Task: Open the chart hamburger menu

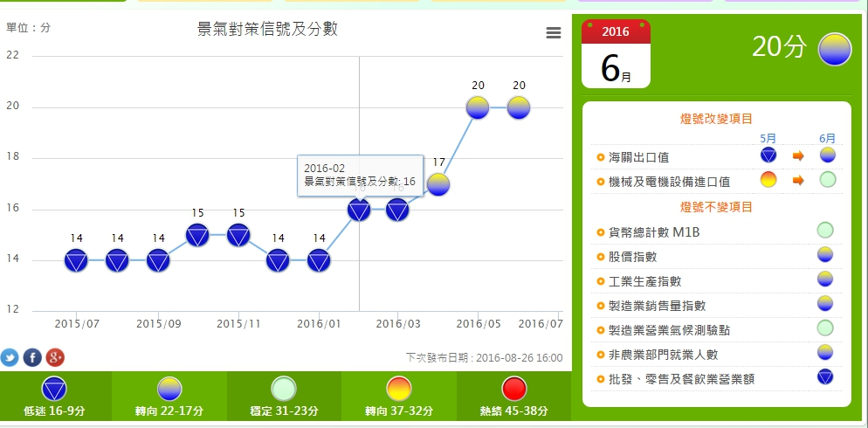Action: point(553,32)
